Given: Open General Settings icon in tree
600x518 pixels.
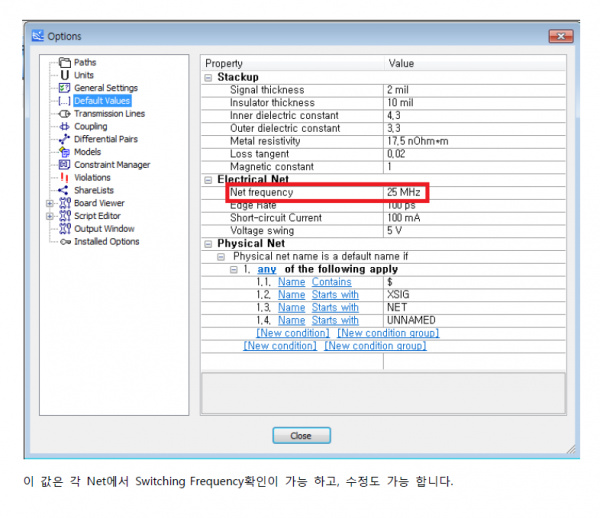Looking at the screenshot, I should click(65, 88).
